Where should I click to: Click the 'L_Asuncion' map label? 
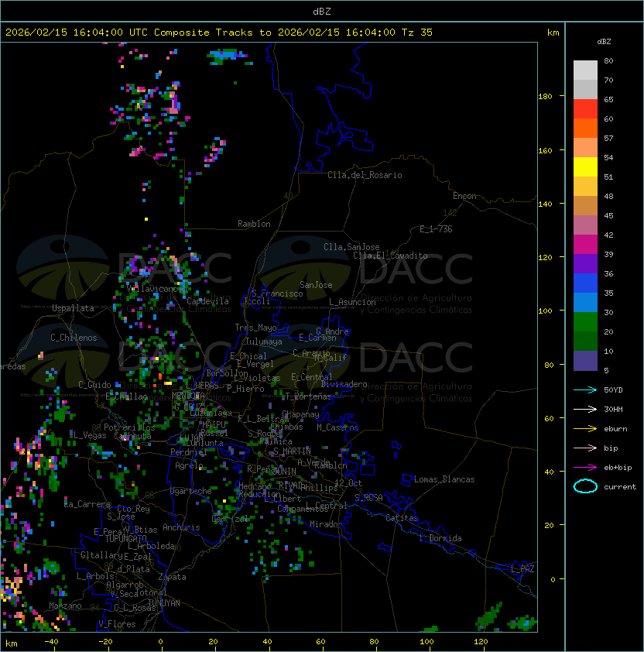pyautogui.click(x=352, y=302)
